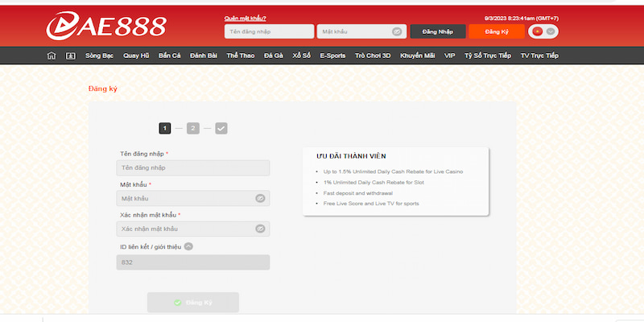Open the Khuyến Mãi menu
Viewport: 644px width, 322px height.
click(417, 56)
